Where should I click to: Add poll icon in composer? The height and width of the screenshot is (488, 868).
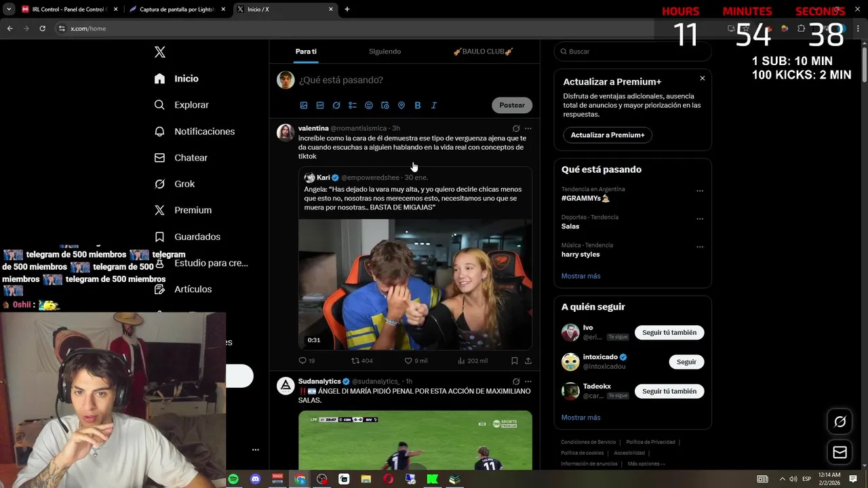[353, 105]
